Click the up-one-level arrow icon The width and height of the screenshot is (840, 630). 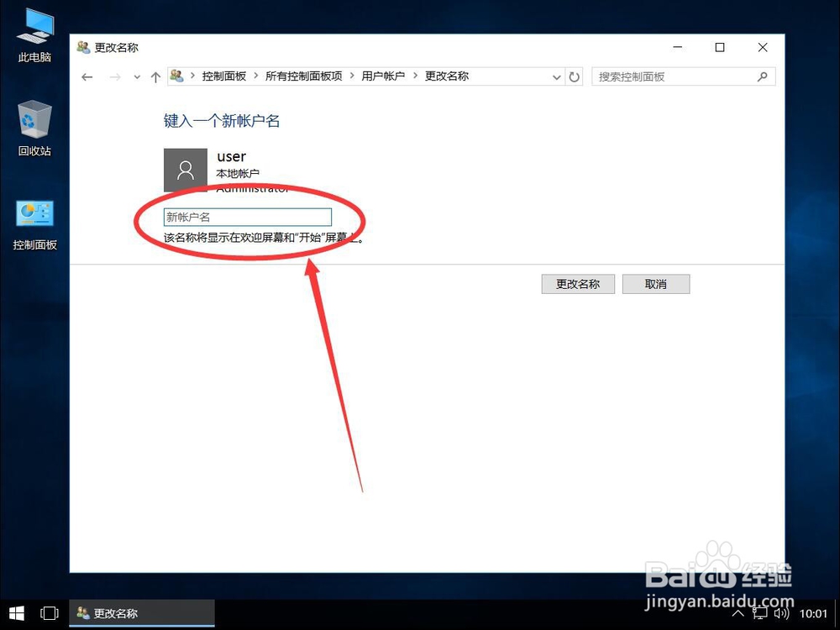tap(155, 76)
